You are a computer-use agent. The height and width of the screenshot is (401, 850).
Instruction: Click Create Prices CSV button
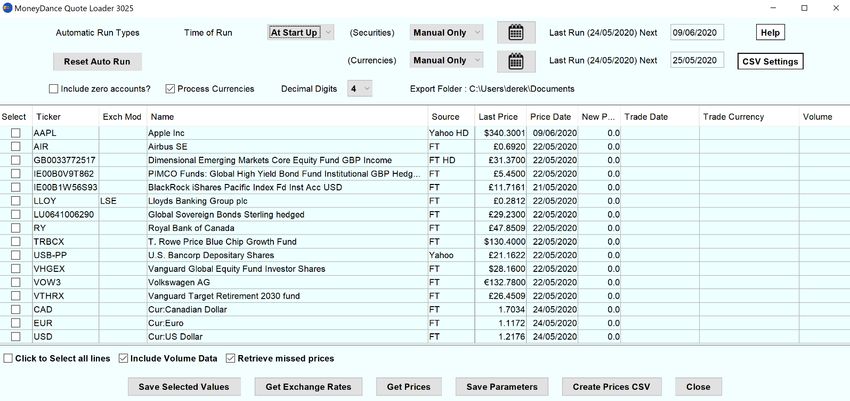[611, 387]
